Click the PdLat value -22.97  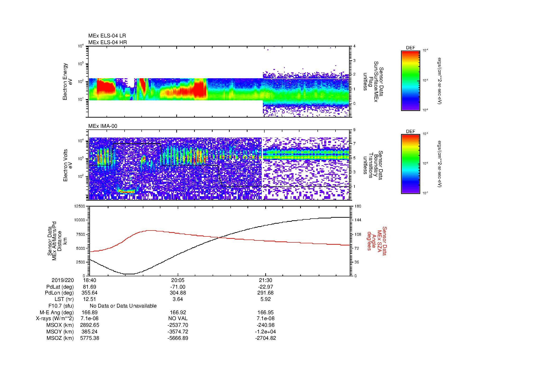tap(266, 287)
